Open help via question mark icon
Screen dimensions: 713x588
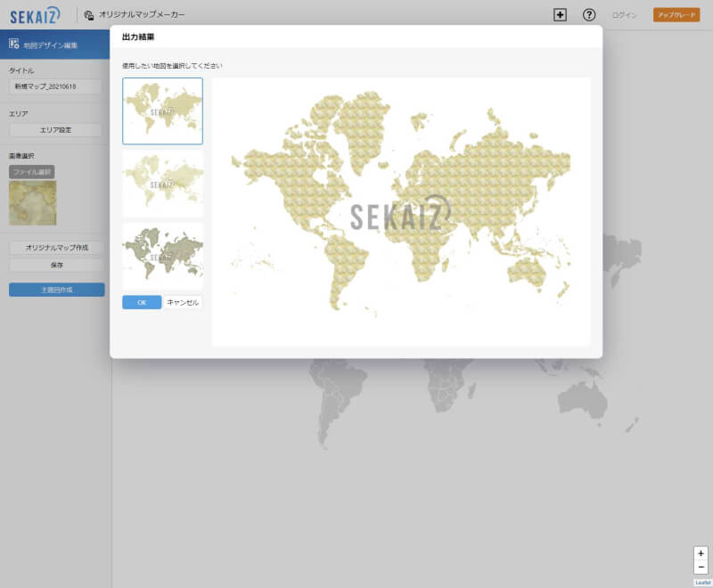point(589,14)
